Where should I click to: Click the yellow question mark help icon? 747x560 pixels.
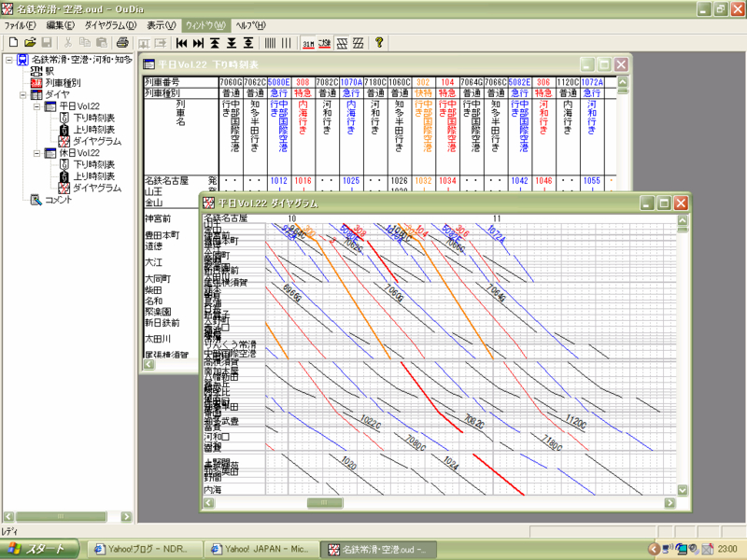(379, 43)
